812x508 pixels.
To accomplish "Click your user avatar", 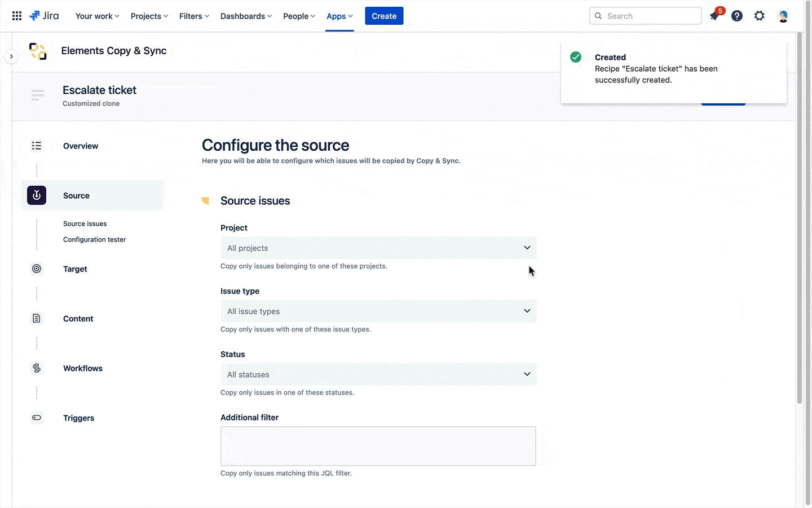I will (x=783, y=16).
